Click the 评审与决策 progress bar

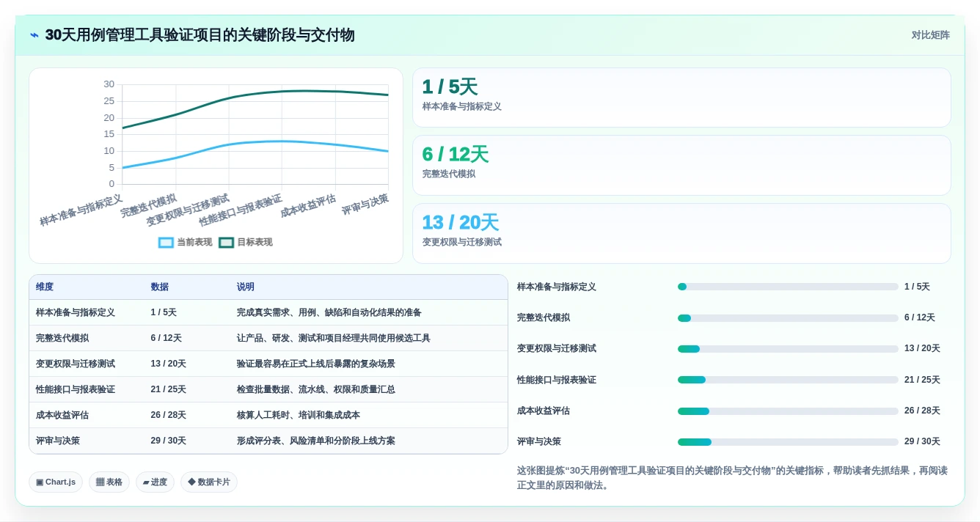point(788,442)
